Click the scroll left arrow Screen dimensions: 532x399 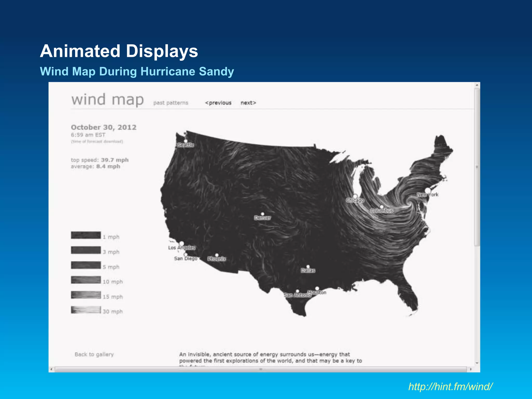pos(51,369)
